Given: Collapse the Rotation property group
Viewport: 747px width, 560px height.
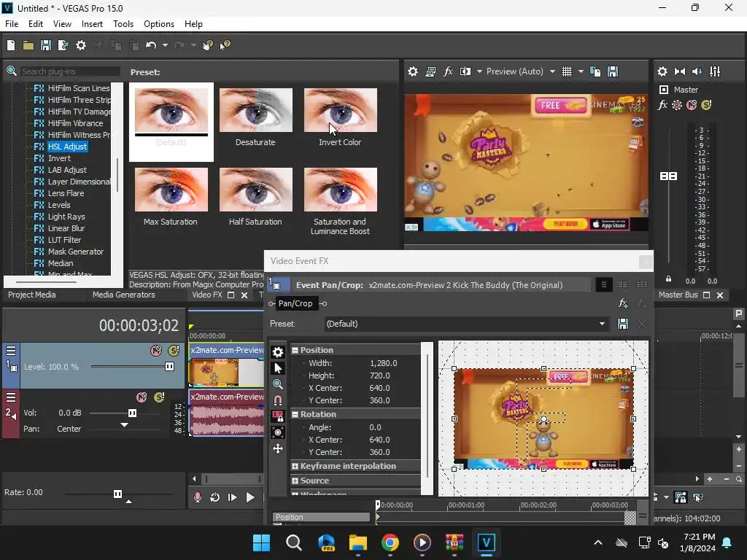Looking at the screenshot, I should [x=295, y=414].
